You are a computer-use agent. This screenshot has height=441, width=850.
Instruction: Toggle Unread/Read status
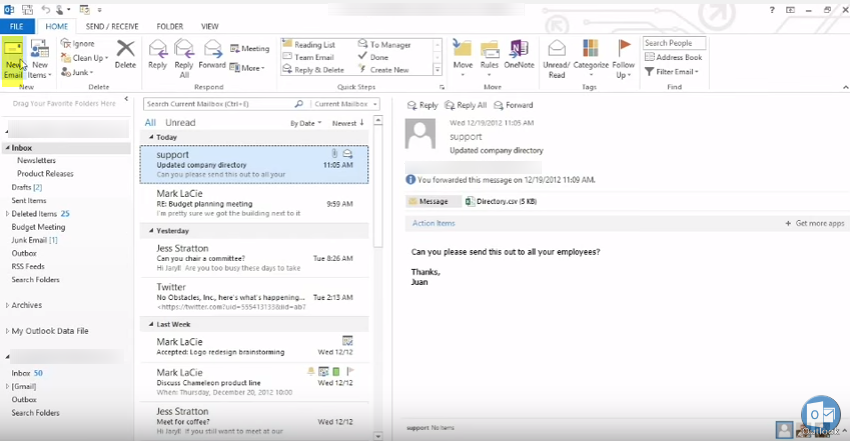(557, 59)
